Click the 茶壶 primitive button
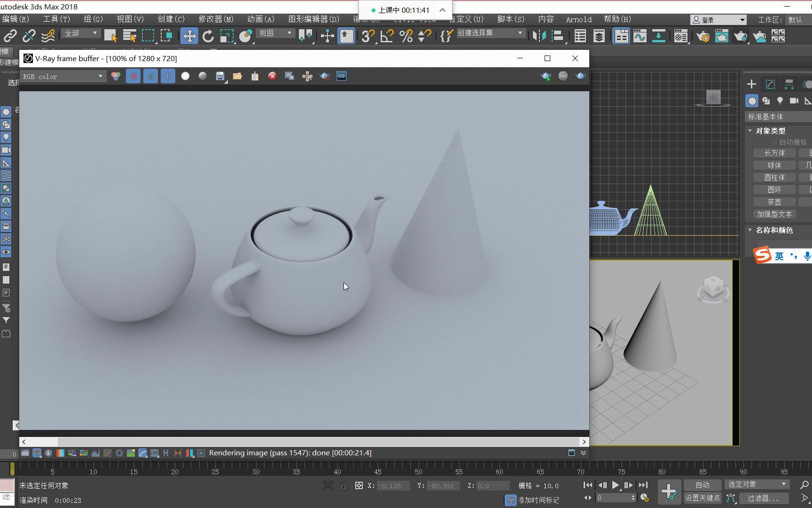The width and height of the screenshot is (812, 508). pyautogui.click(x=775, y=201)
